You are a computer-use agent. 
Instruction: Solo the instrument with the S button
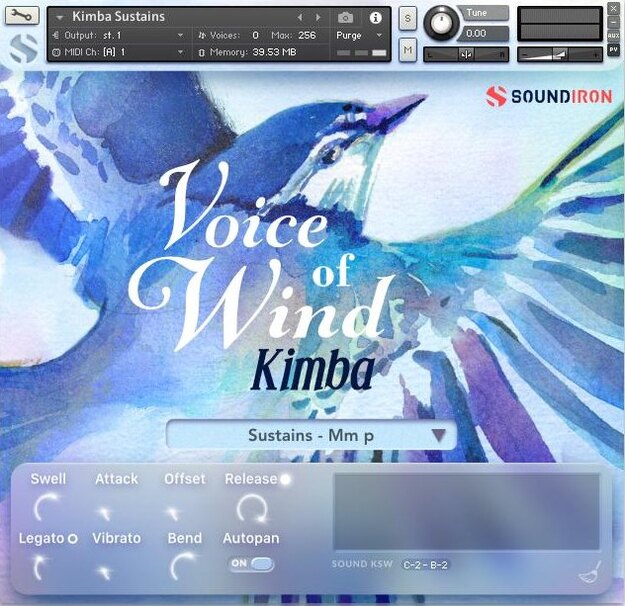[x=407, y=18]
